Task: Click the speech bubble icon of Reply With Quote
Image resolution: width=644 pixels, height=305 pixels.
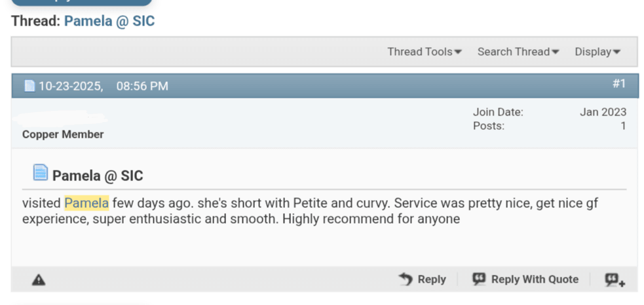Action: point(480,279)
